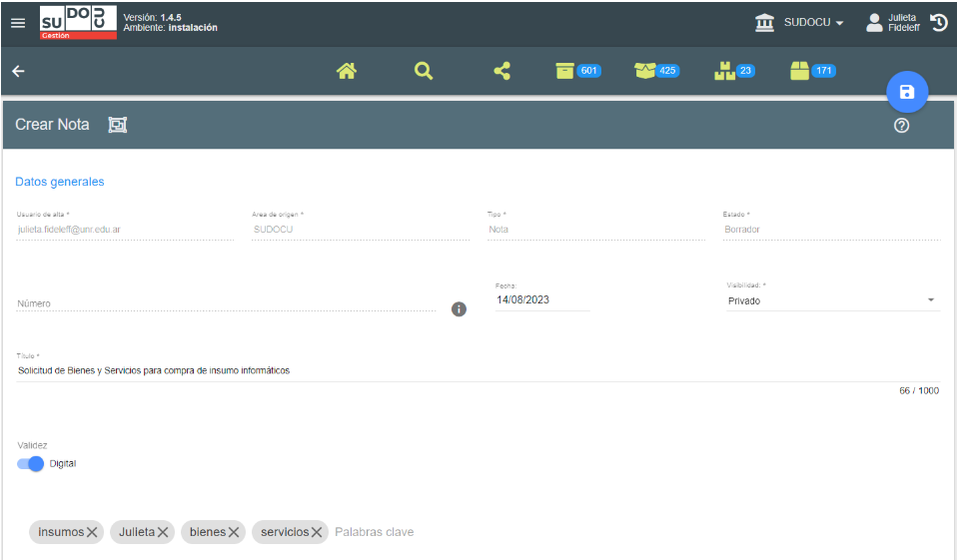Image resolution: width=957 pixels, height=560 pixels.
Task: Toggle the Digital validity switch
Action: click(31, 463)
